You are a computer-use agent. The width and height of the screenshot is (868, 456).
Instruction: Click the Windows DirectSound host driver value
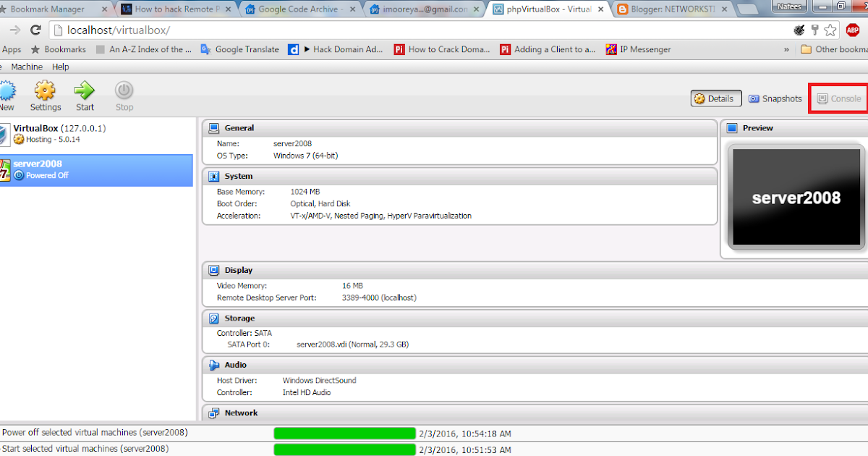pyautogui.click(x=319, y=381)
